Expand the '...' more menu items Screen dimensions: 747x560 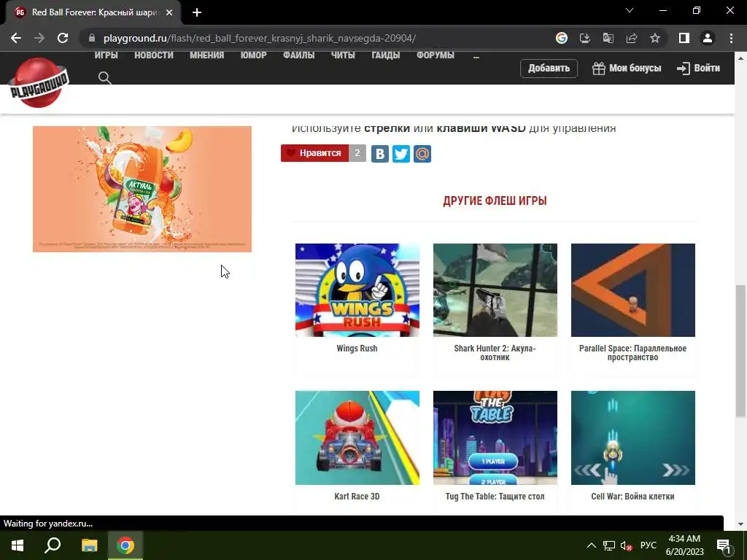(x=476, y=56)
